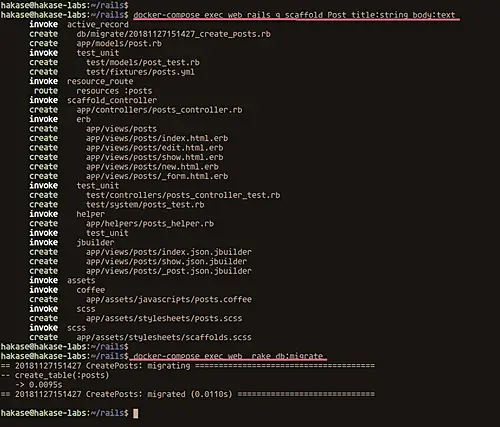Select the app/views/posts directory line
Screen dimensions: 500x427
121,129
